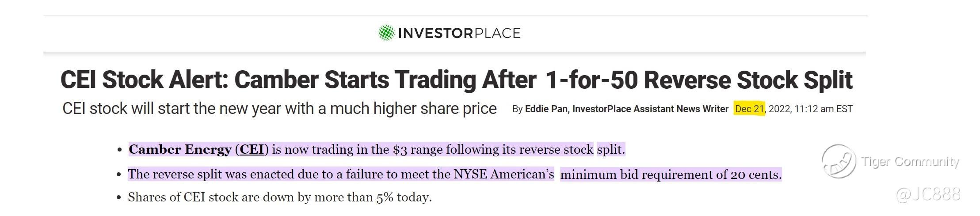980x216 pixels.
Task: Open the CEI ticker link
Action: 252,149
